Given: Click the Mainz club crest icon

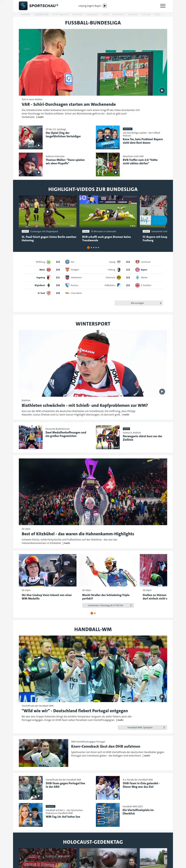Looking at the screenshot, I should [x=49, y=270].
